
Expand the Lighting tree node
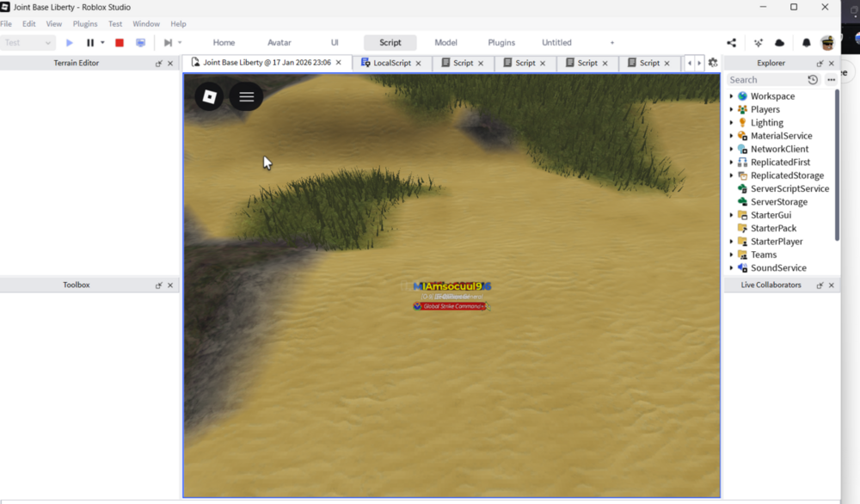[x=731, y=122]
